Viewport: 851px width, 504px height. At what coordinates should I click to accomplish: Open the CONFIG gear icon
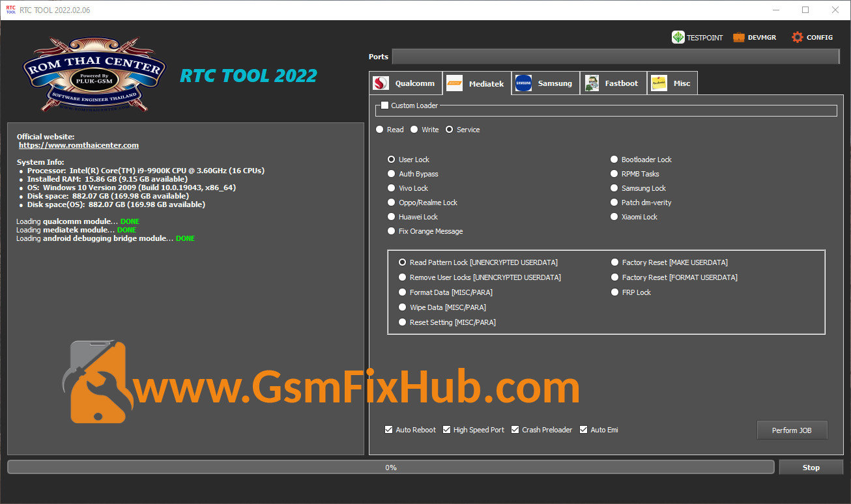pos(798,37)
